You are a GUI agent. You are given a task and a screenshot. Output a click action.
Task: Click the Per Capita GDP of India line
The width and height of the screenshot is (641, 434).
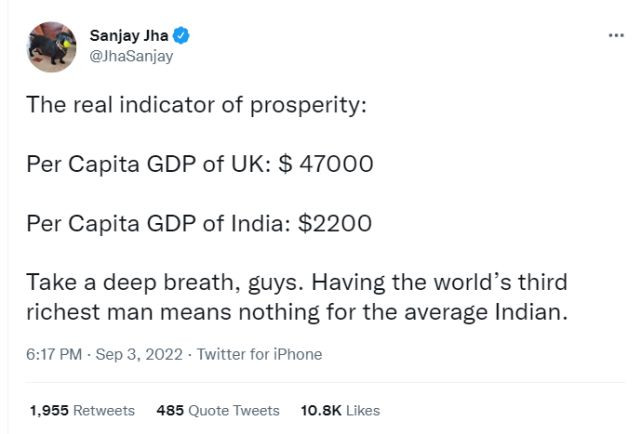pos(199,224)
